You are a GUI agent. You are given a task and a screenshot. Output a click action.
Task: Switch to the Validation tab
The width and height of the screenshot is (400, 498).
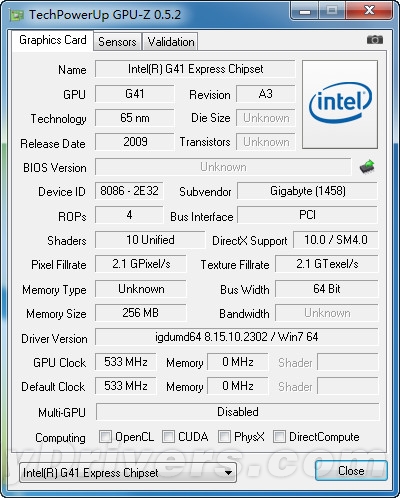[171, 42]
